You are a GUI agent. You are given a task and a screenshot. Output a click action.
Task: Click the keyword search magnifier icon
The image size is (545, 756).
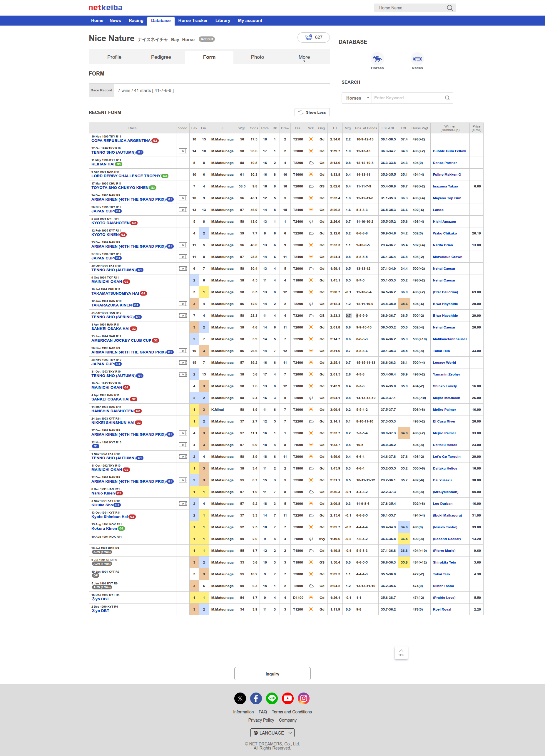(x=447, y=98)
